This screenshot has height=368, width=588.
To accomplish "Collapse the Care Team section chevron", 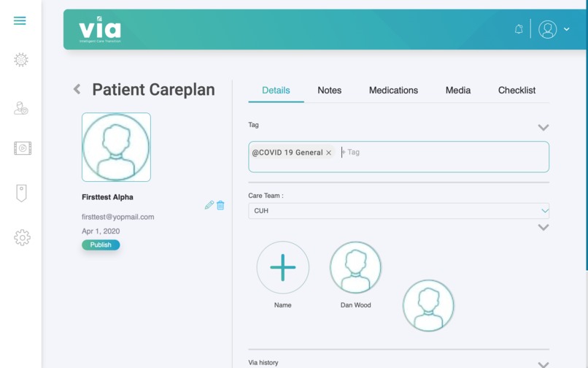I will (x=543, y=228).
